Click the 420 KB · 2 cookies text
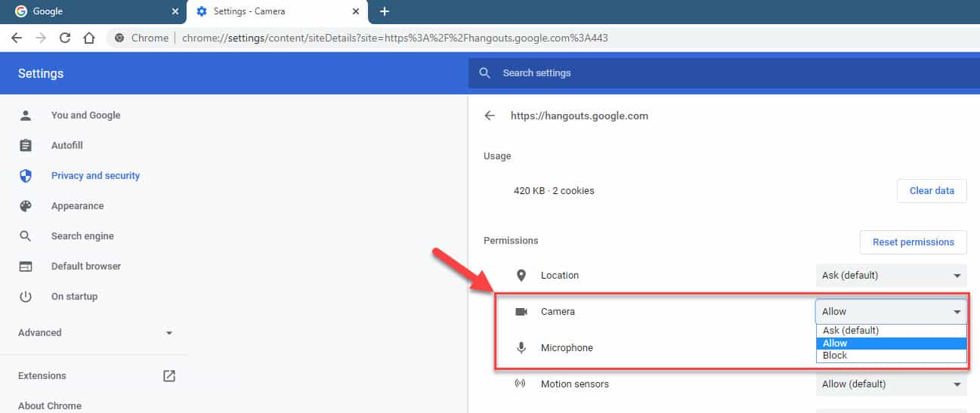The width and height of the screenshot is (980, 413). click(554, 191)
